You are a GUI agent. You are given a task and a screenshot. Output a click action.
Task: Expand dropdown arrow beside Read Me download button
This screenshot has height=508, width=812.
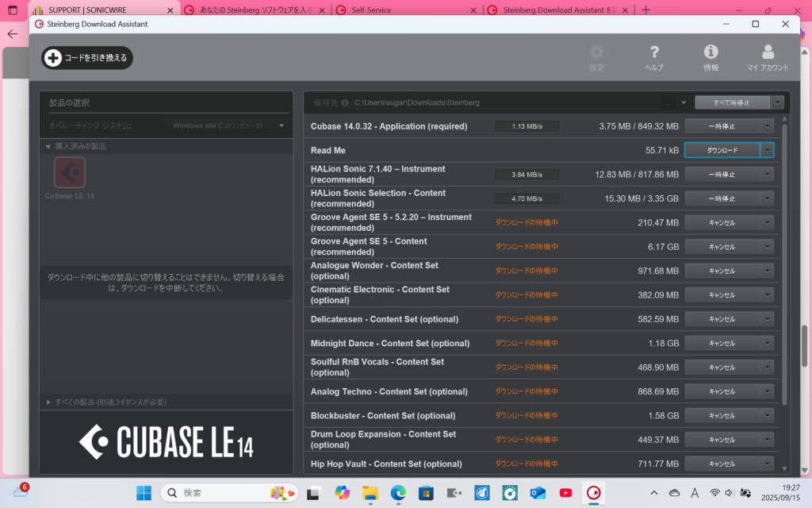click(x=767, y=150)
